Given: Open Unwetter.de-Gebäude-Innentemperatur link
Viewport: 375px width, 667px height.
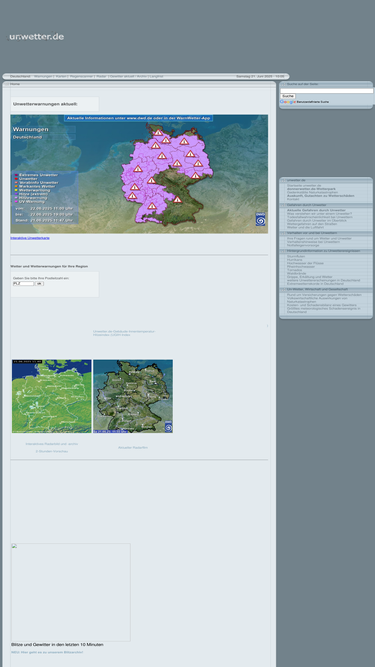Looking at the screenshot, I should click(124, 331).
